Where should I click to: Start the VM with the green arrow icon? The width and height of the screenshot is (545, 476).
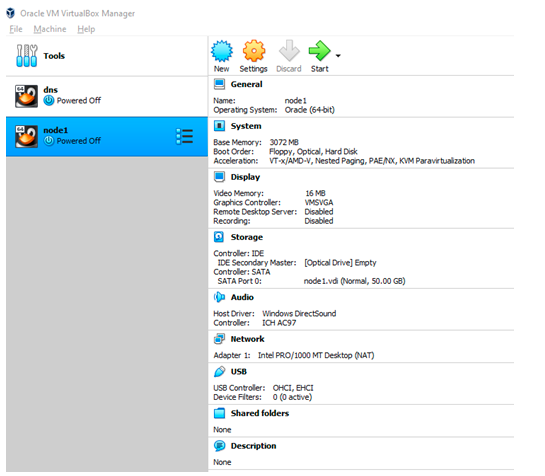pos(319,51)
